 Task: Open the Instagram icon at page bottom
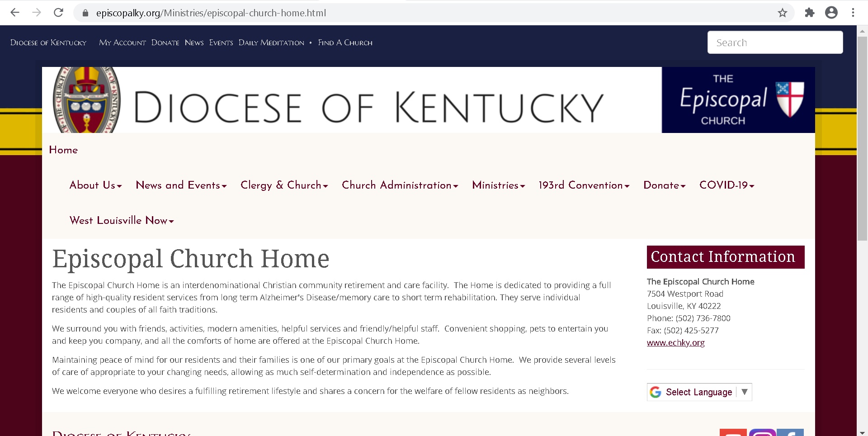tap(763, 433)
